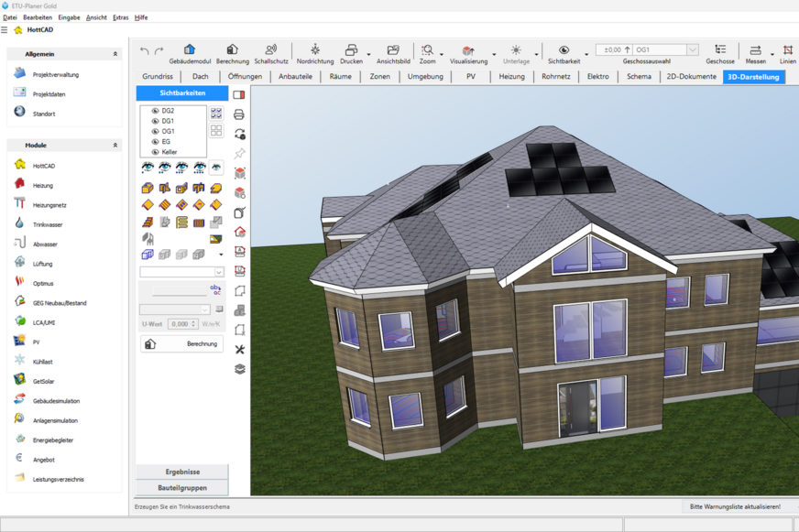Click the Warnungsliste aktualisieren status message
The width and height of the screenshot is (799, 532).
tap(733, 505)
